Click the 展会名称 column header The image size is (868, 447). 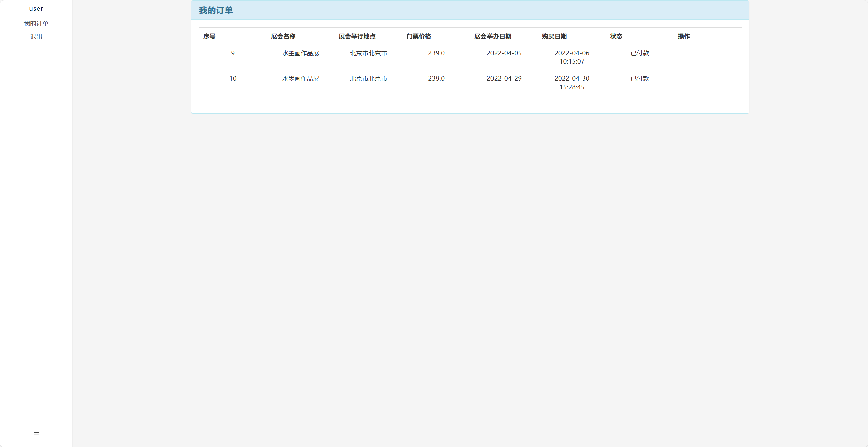[283, 36]
